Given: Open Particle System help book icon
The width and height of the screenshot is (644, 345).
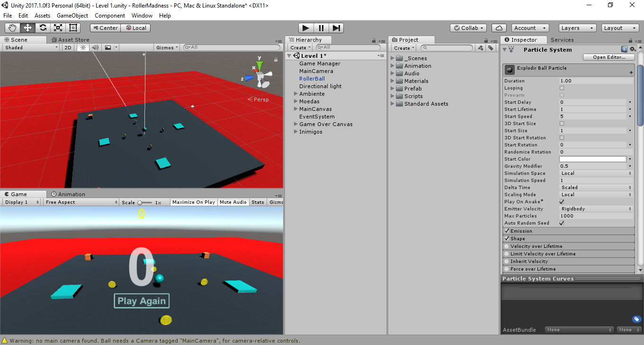Looking at the screenshot, I should (624, 49).
